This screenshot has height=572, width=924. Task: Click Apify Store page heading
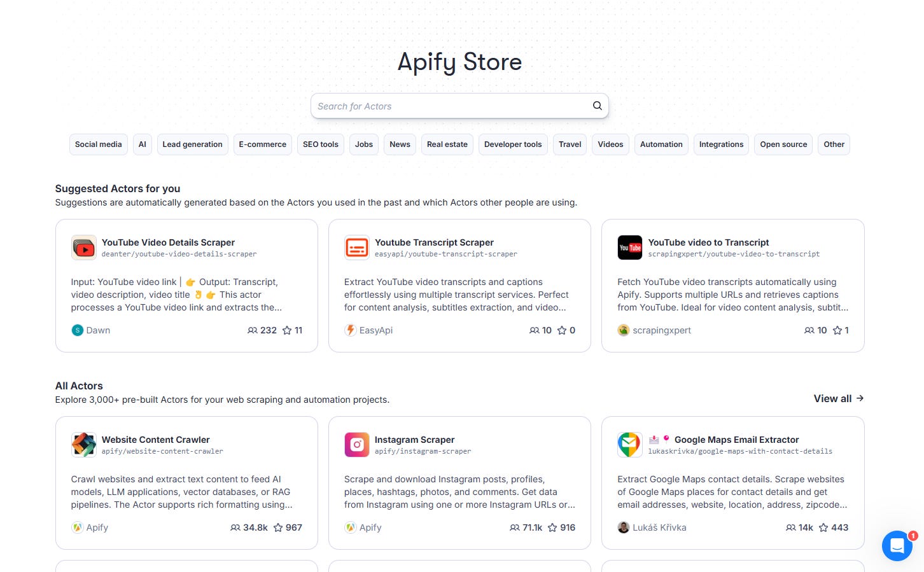pos(459,62)
